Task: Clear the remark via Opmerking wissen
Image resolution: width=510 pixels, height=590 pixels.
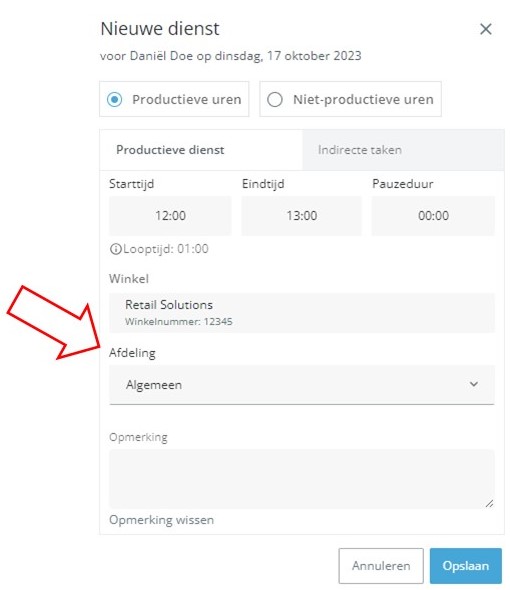Action: pos(161,520)
